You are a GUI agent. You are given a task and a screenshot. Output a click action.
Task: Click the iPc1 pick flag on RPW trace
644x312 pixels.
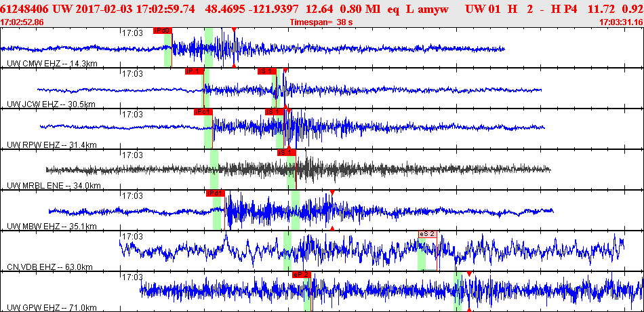pyautogui.click(x=203, y=112)
